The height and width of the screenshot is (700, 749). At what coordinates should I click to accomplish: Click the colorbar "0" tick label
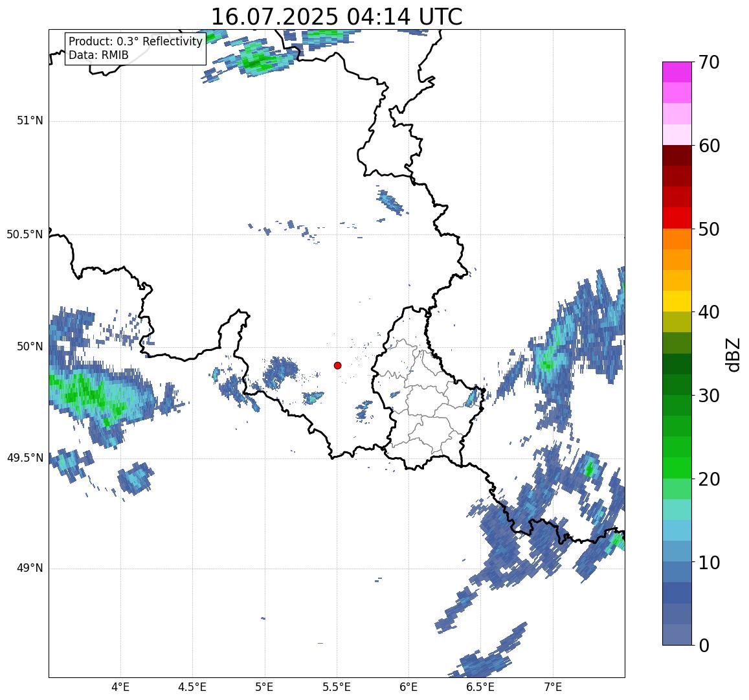(704, 646)
